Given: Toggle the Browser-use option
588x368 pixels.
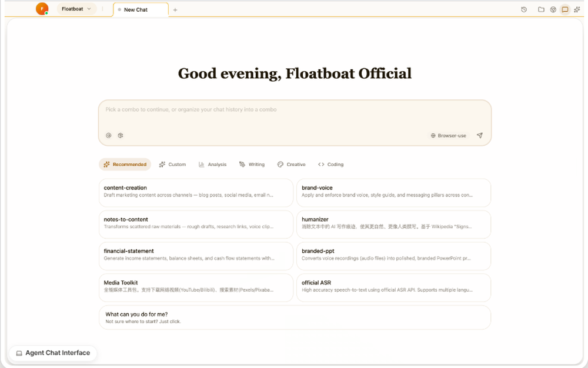Looking at the screenshot, I should point(448,135).
